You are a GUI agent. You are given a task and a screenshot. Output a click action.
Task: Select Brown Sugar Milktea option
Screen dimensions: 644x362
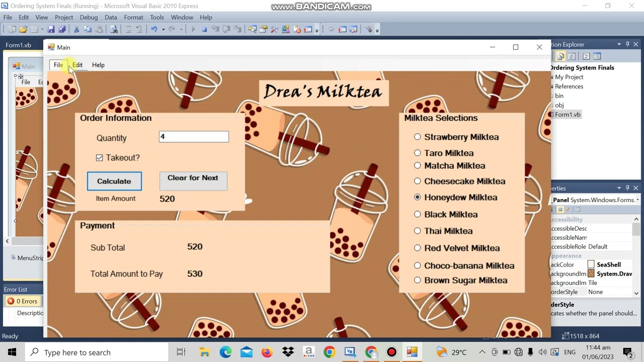click(x=417, y=281)
